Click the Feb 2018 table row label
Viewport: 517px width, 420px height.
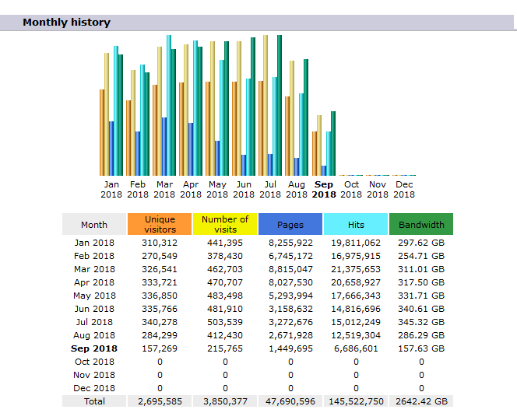pyautogui.click(x=94, y=256)
